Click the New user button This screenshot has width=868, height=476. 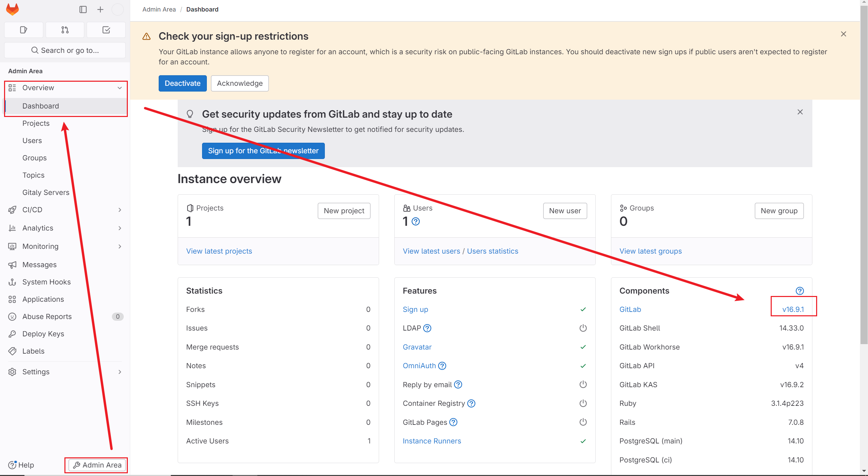pyautogui.click(x=565, y=211)
